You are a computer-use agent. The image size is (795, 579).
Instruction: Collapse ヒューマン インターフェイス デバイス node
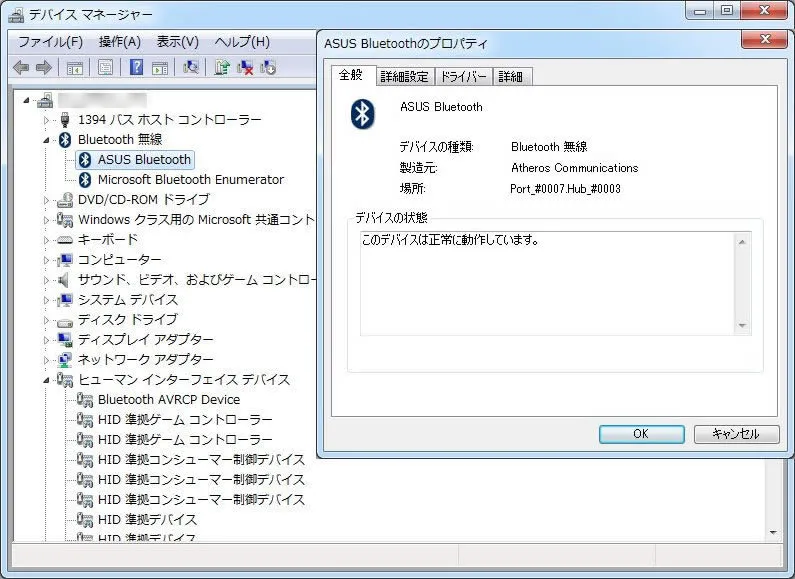tap(47, 380)
